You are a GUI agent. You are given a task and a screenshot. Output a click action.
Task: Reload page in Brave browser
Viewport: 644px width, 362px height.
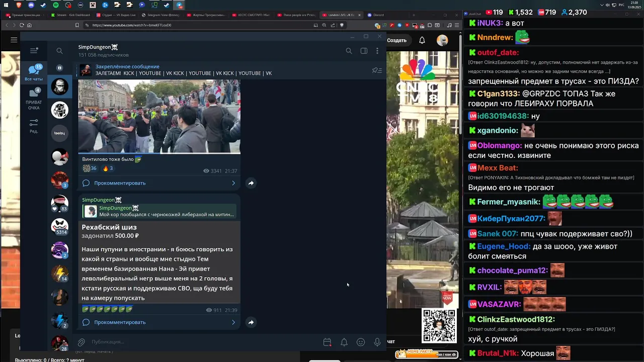point(22,25)
